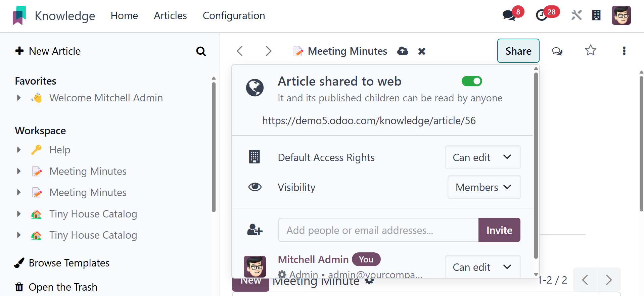Add article to favorites with star icon
Screen dimensions: 644x296
[x=590, y=51]
